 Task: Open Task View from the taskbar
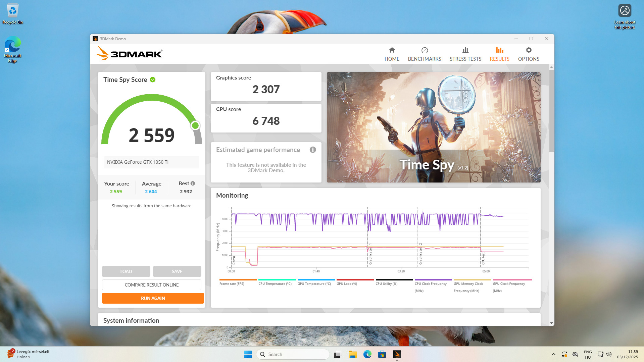click(x=337, y=354)
